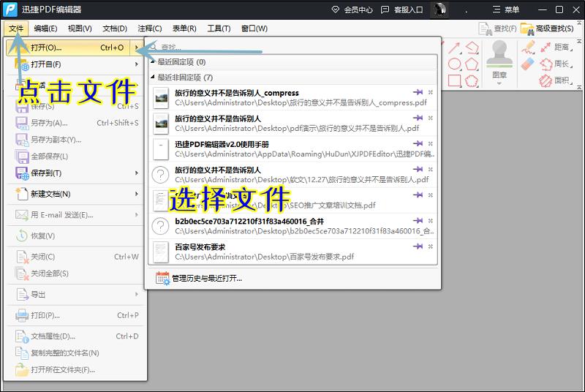Click the 新建文档 blank page icon
Viewport: 585px width, 392px height.
pyautogui.click(x=22, y=194)
